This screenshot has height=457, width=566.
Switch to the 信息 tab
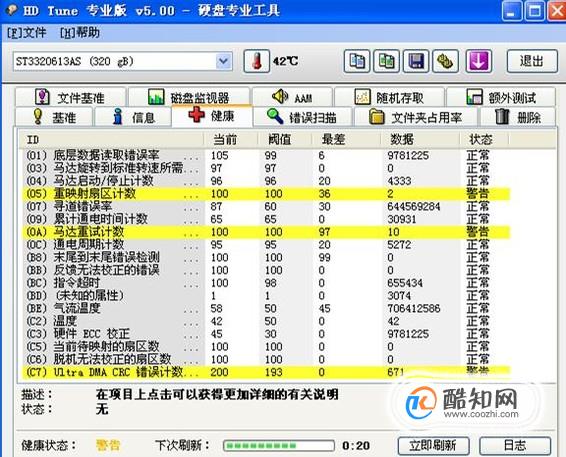[133, 117]
